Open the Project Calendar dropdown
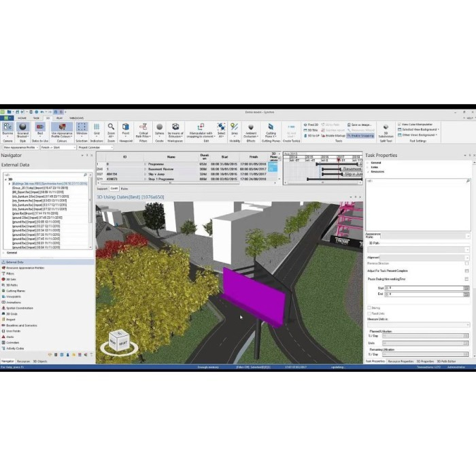The height and width of the screenshot is (476, 476). coord(95,148)
